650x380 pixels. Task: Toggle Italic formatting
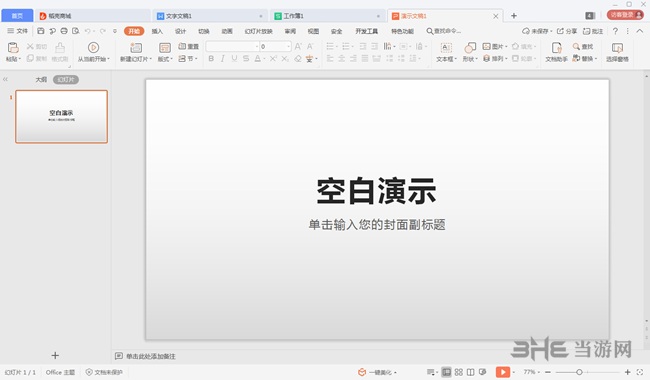[x=223, y=59]
